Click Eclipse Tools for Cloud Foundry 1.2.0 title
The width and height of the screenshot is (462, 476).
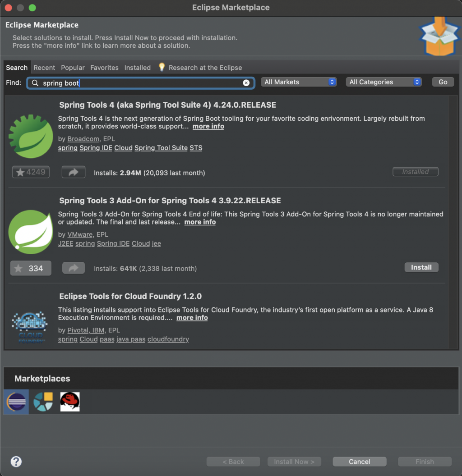130,296
